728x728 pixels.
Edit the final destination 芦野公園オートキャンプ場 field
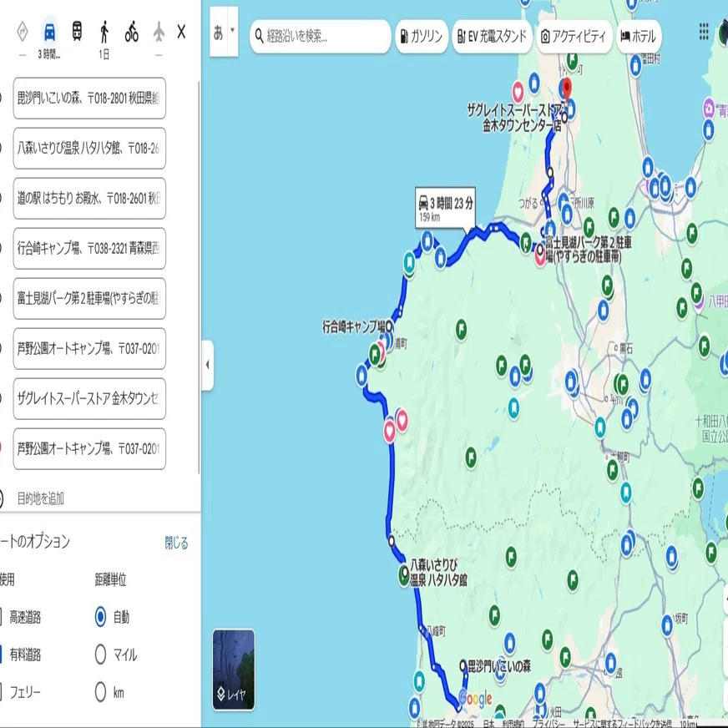[x=89, y=449]
